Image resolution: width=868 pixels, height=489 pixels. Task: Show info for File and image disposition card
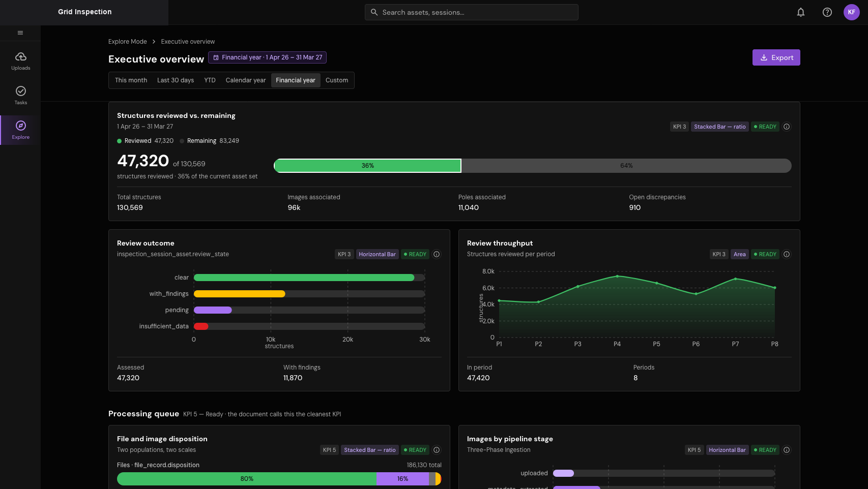coord(437,450)
